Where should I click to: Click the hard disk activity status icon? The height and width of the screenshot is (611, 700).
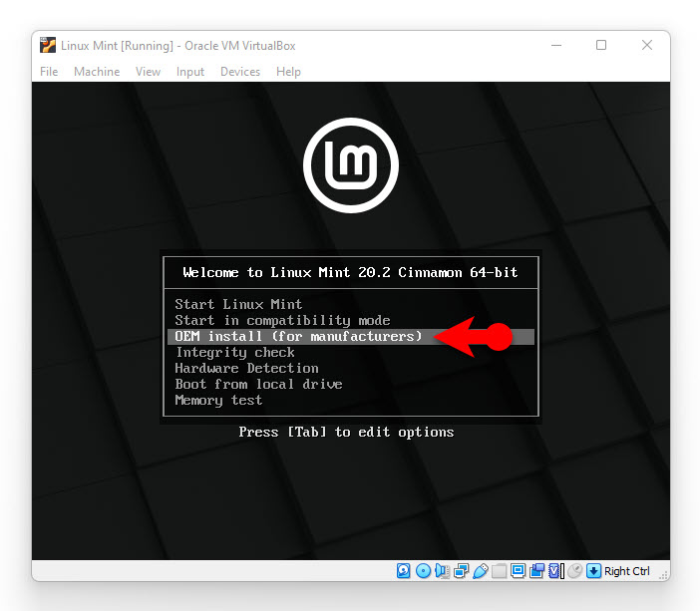(x=403, y=571)
